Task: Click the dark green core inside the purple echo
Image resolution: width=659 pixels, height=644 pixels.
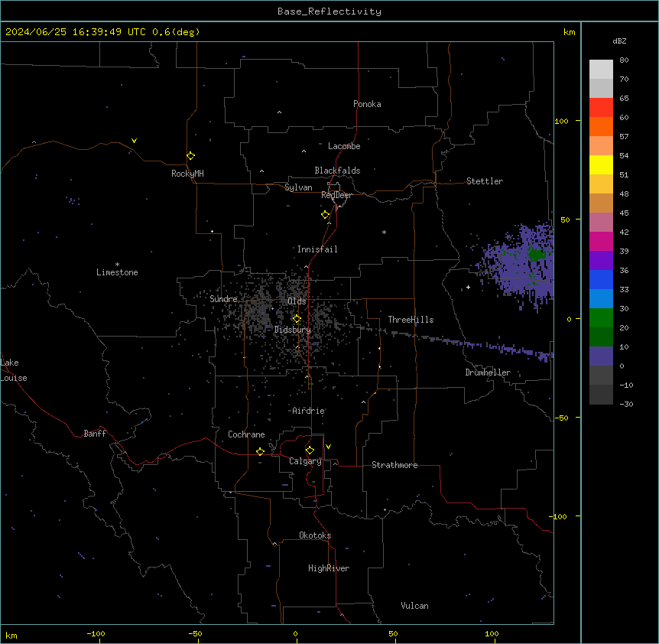Action: 536,255
